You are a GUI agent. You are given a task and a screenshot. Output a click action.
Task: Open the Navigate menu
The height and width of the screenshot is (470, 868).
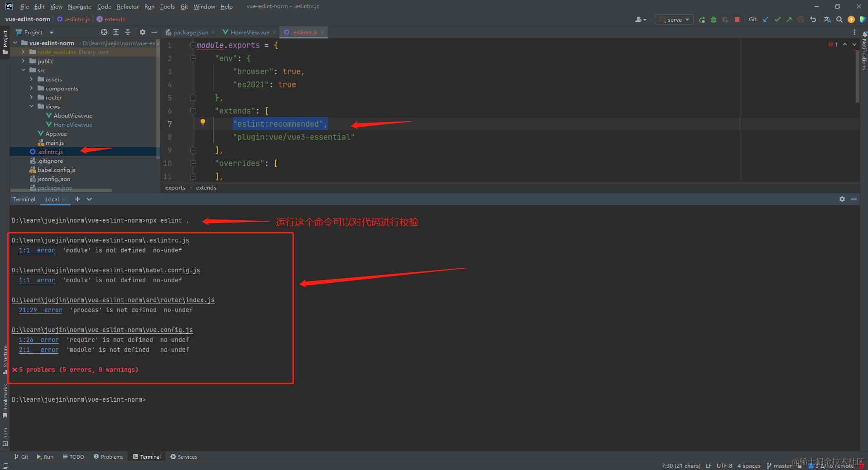coord(80,6)
